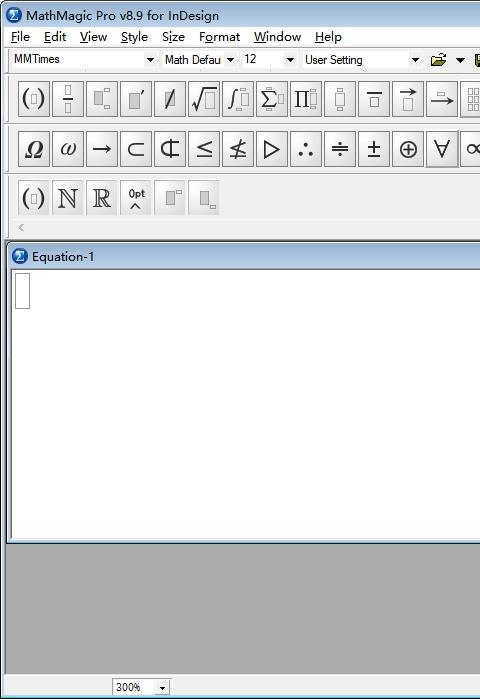Select the parentheses fence template
The width and height of the screenshot is (480, 699).
pos(34,99)
